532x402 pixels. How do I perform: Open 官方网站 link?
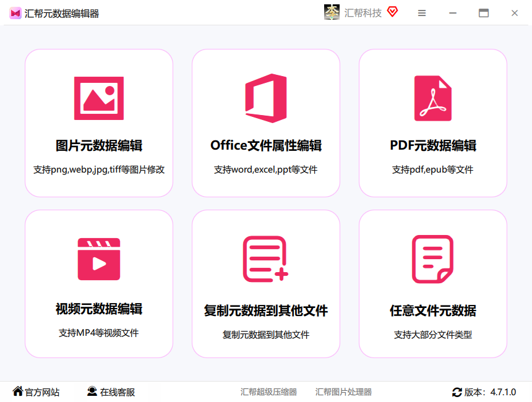(43, 392)
